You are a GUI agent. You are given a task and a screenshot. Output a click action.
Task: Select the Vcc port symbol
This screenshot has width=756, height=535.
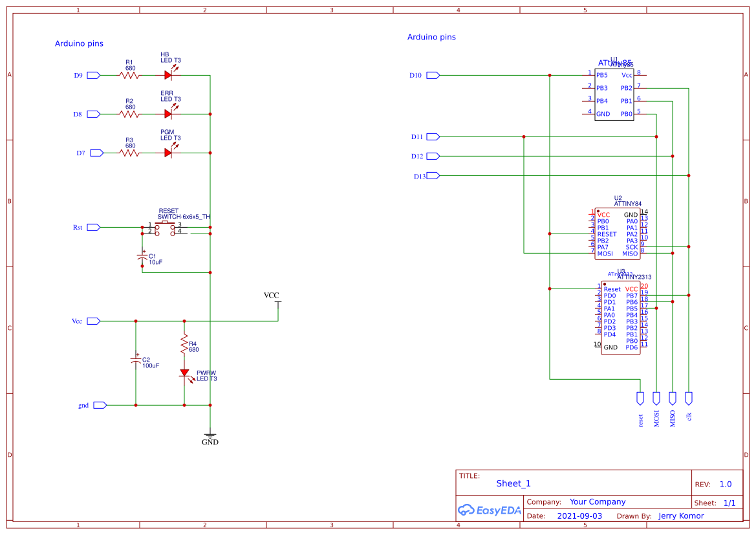coord(93,321)
